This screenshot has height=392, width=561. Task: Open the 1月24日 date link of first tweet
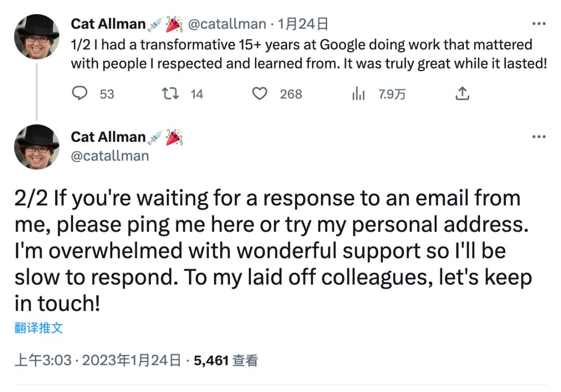pos(303,24)
